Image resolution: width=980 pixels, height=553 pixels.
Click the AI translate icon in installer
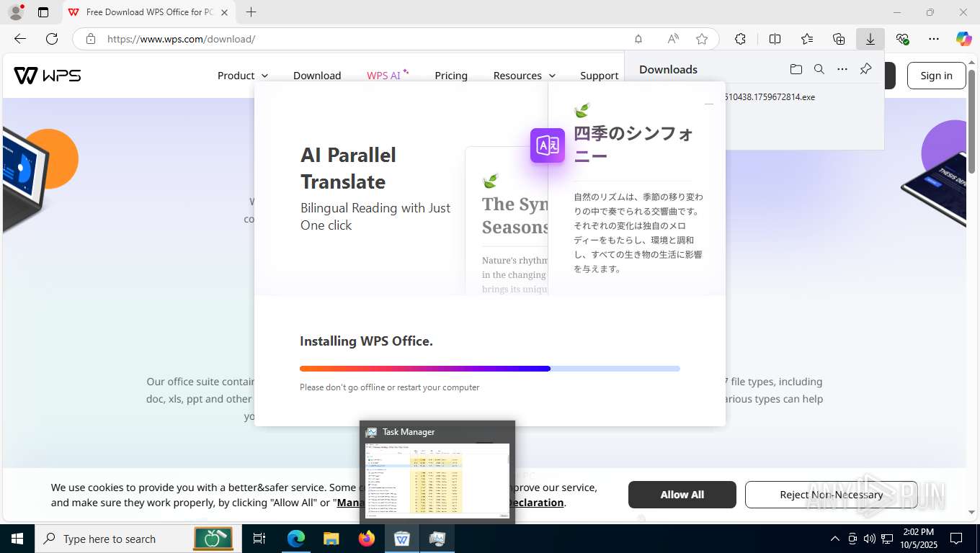coord(548,145)
